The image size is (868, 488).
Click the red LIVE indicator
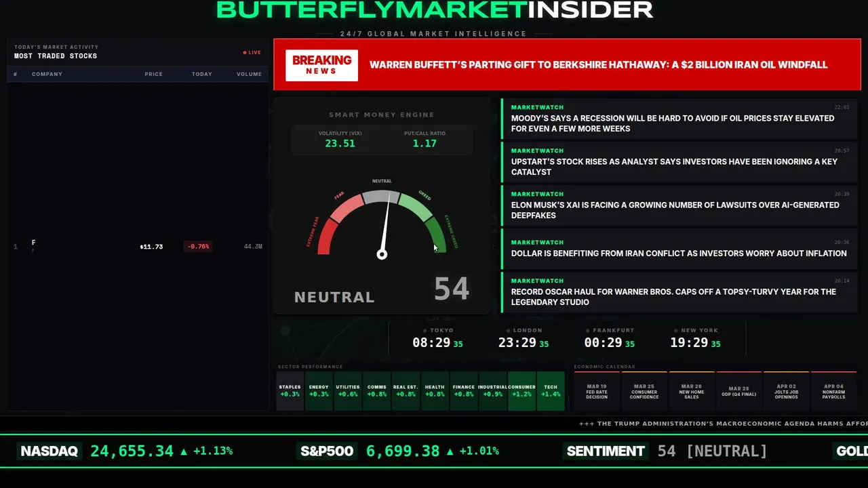252,52
